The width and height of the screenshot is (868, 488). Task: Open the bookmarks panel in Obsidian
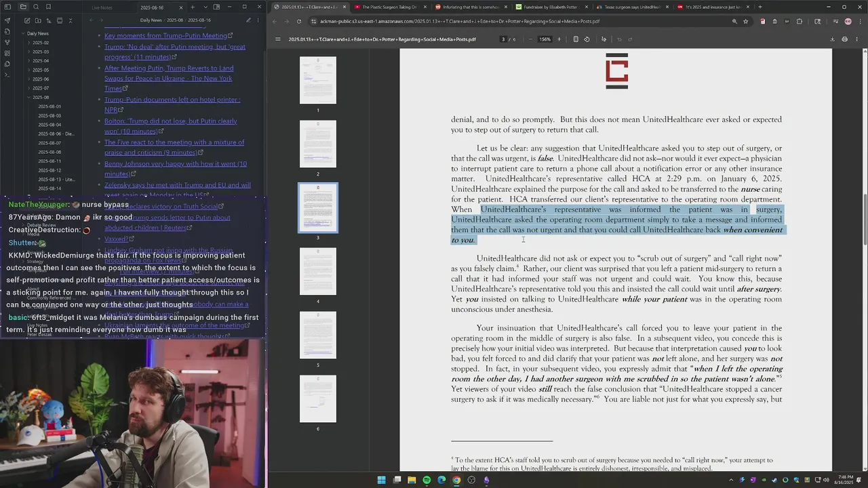[x=48, y=7]
